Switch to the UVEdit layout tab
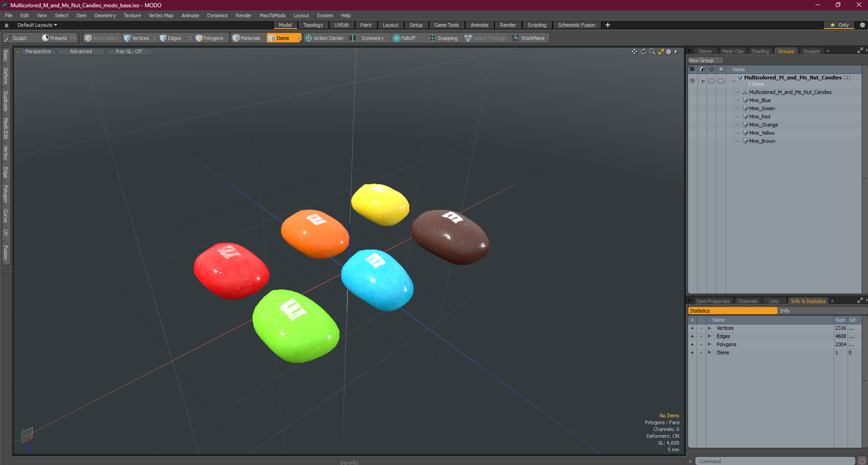The height and width of the screenshot is (465, 868). (341, 25)
